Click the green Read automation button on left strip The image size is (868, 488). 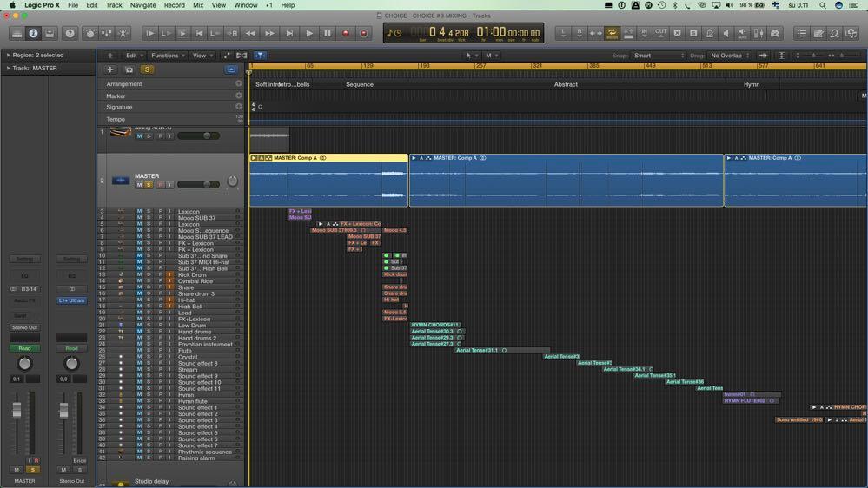tap(24, 348)
